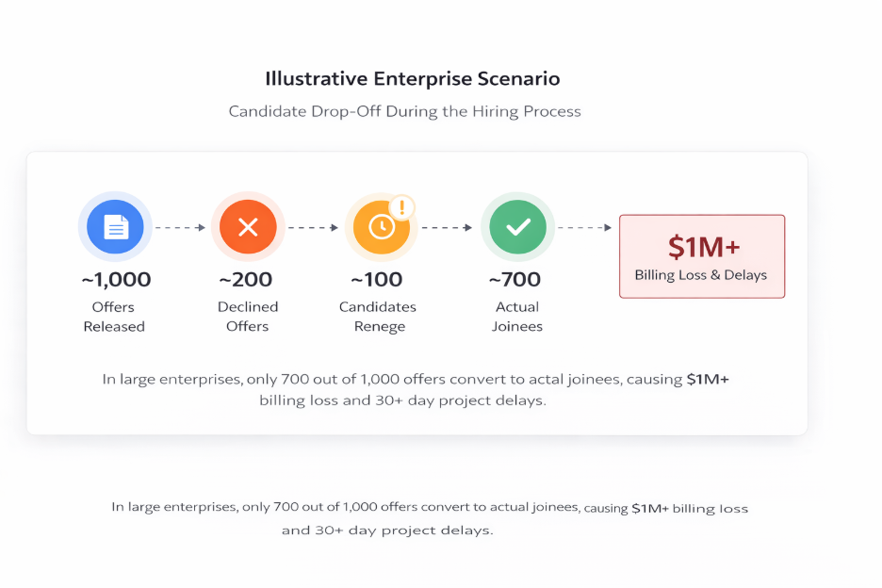Click the blue document icon for Offers Released

point(115,227)
